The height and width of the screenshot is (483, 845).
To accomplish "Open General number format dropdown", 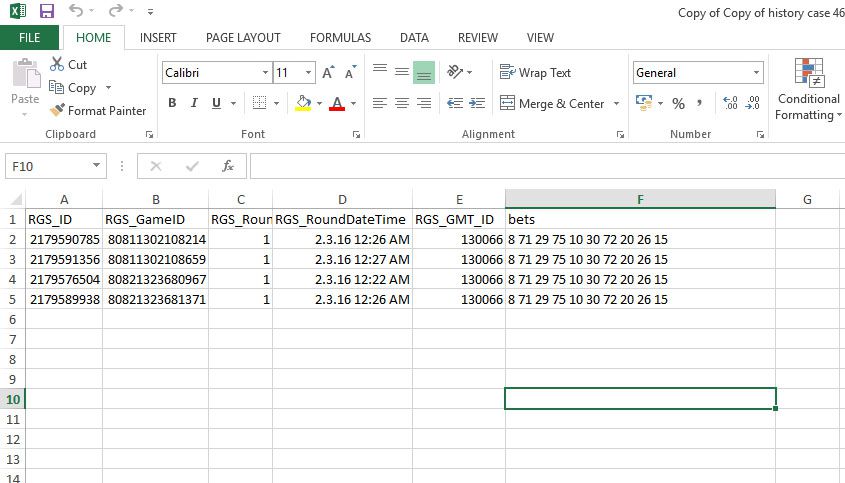I will (756, 72).
